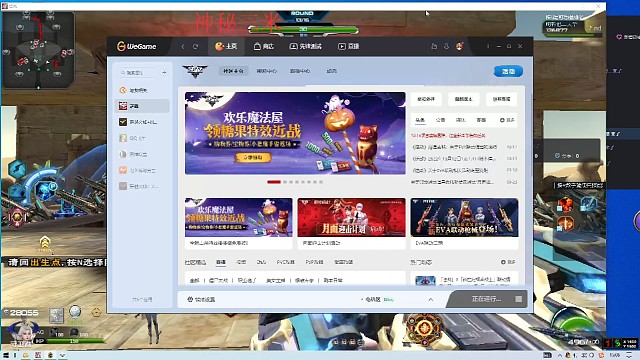The image size is (640, 360).
Task: Click the app count text at sidebar bottom
Action: click(x=142, y=300)
